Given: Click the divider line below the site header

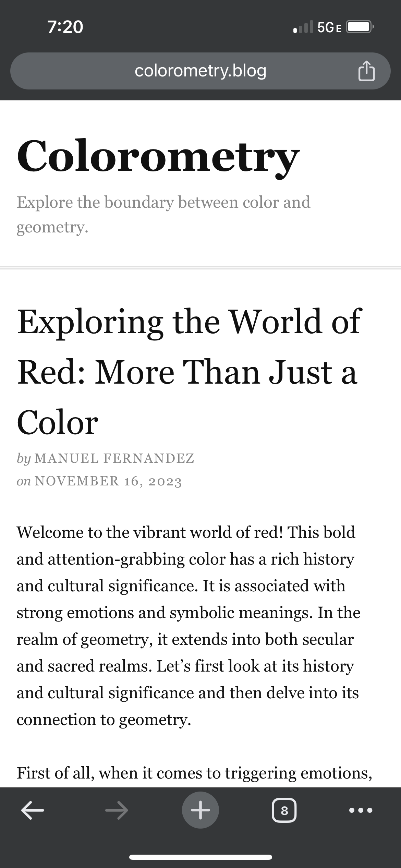Looking at the screenshot, I should 200,267.
